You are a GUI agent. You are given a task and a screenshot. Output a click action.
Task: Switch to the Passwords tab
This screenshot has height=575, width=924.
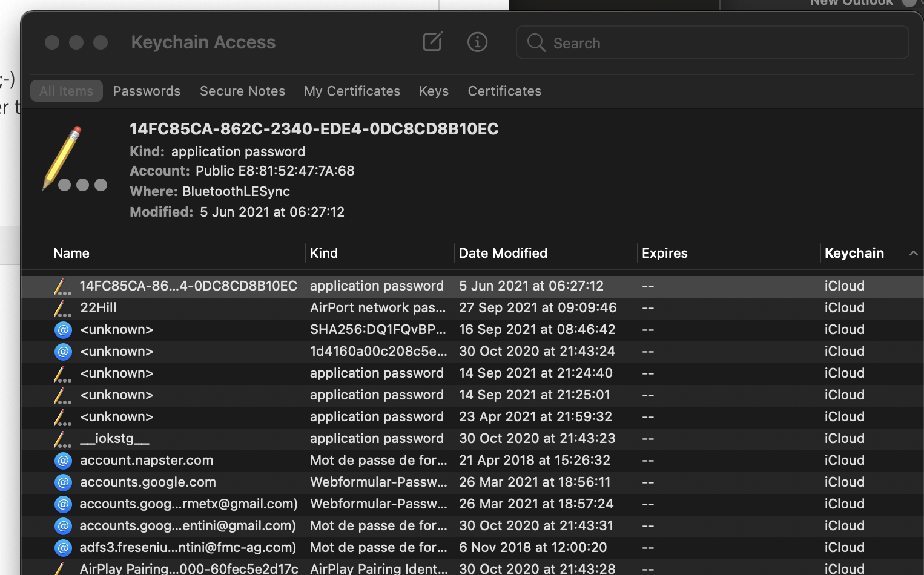coord(147,91)
